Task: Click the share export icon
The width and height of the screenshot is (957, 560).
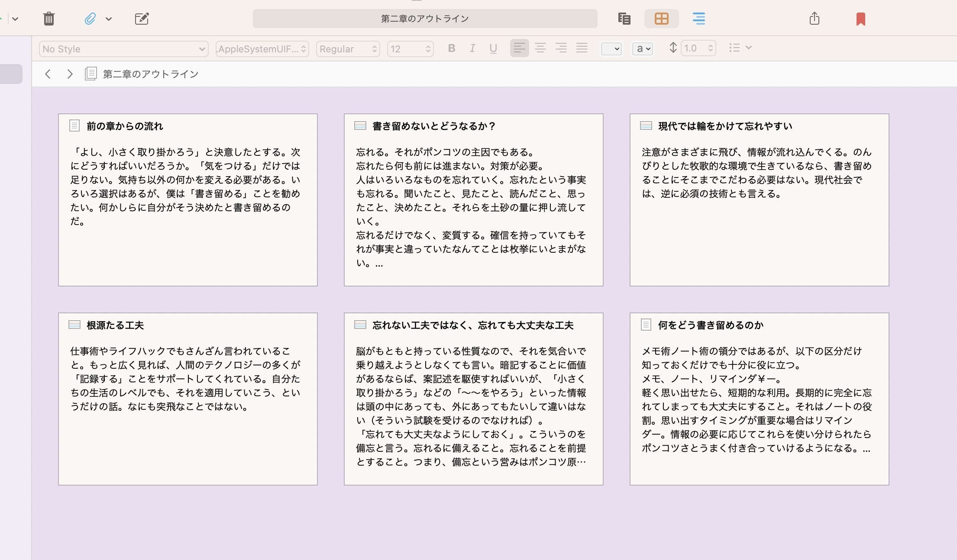Action: point(814,19)
